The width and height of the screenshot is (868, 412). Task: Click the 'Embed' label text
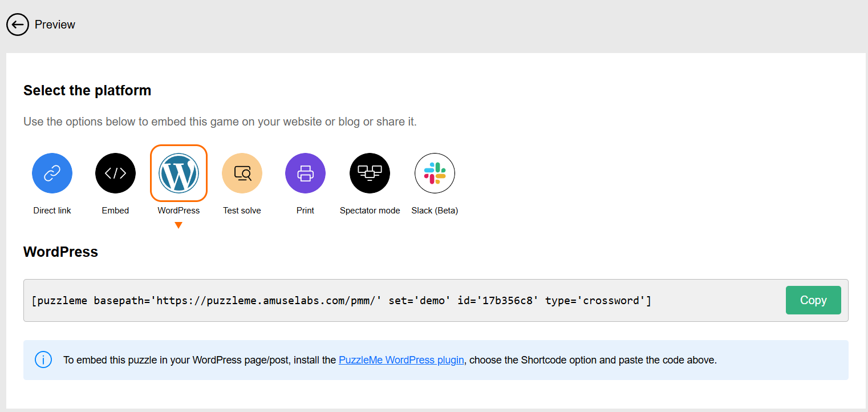coord(115,211)
